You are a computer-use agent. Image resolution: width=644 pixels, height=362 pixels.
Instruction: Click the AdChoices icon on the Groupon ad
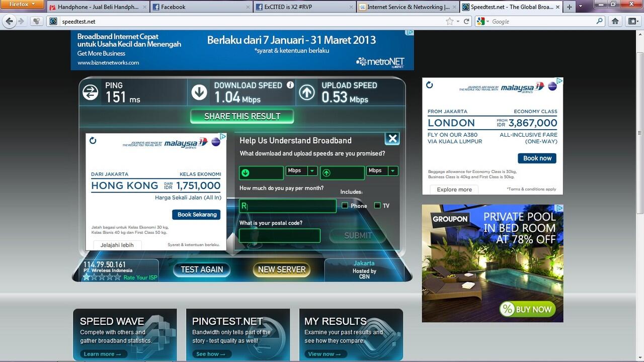tap(559, 208)
